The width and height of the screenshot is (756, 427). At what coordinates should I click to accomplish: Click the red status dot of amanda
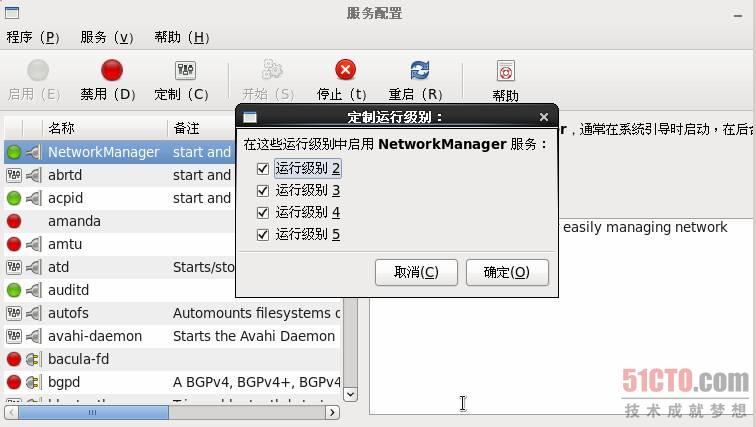14,221
